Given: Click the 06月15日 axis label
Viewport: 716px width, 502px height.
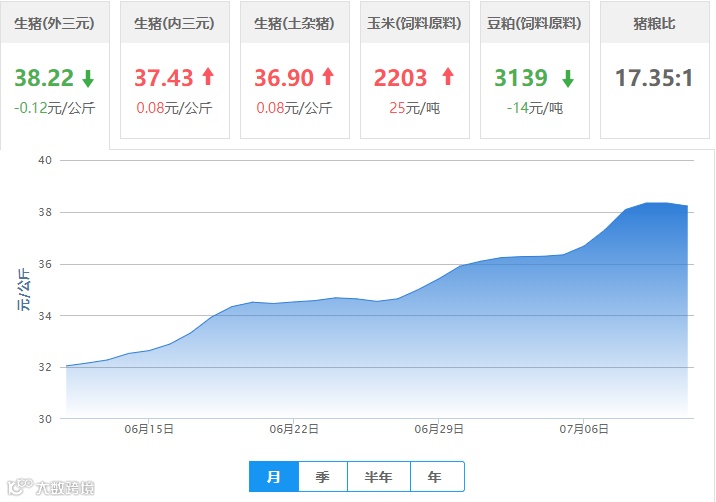Looking at the screenshot, I should [x=149, y=429].
